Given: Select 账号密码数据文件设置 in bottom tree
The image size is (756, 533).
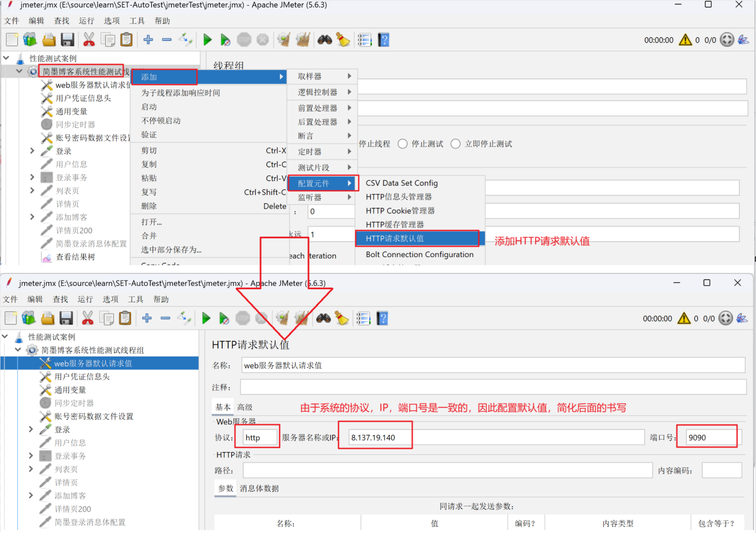Looking at the screenshot, I should [94, 416].
